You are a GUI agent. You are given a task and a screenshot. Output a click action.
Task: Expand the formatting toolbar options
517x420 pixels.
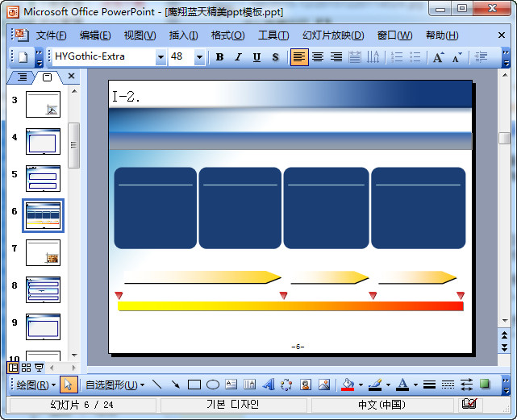tap(506, 57)
